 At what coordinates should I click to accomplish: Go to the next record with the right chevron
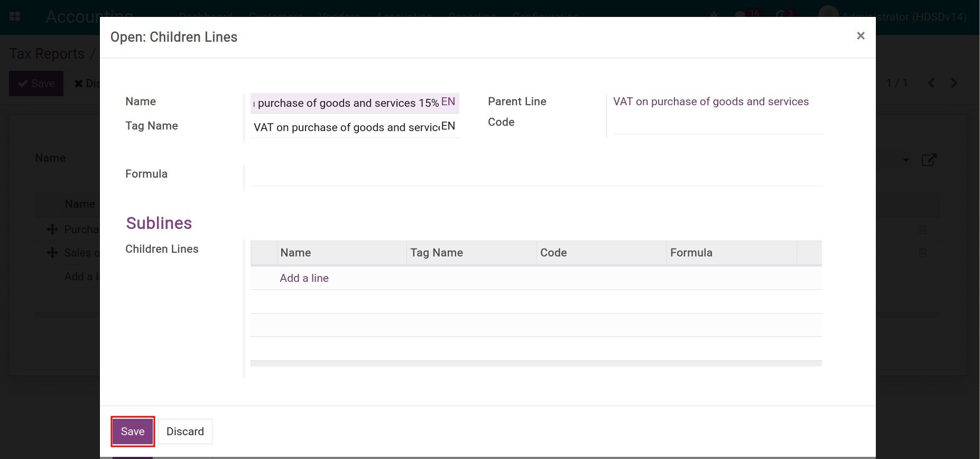click(954, 83)
